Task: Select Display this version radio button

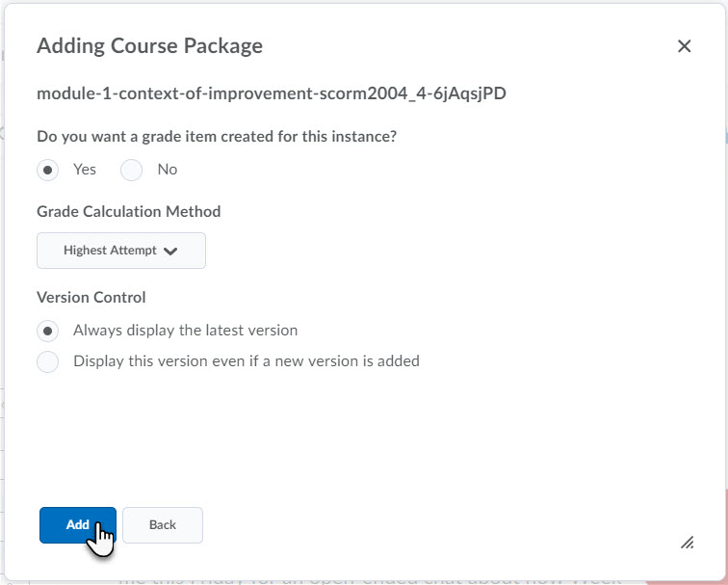Action: click(47, 361)
